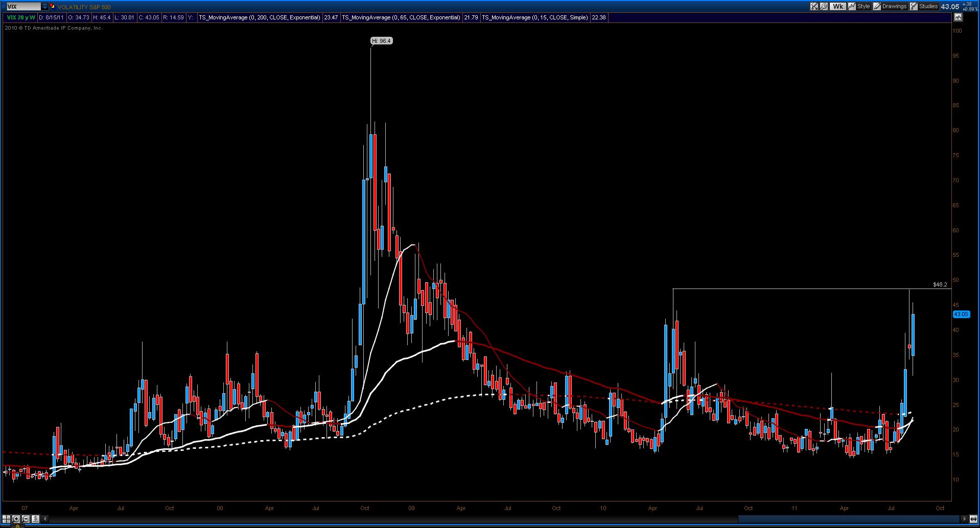
Task: Click the 65 Exponential moving average study label
Action: tap(401, 17)
